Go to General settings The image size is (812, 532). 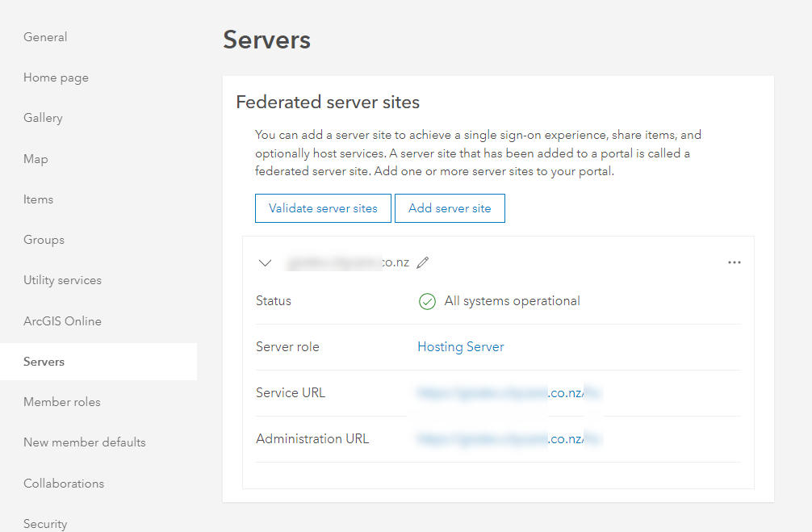pos(45,37)
